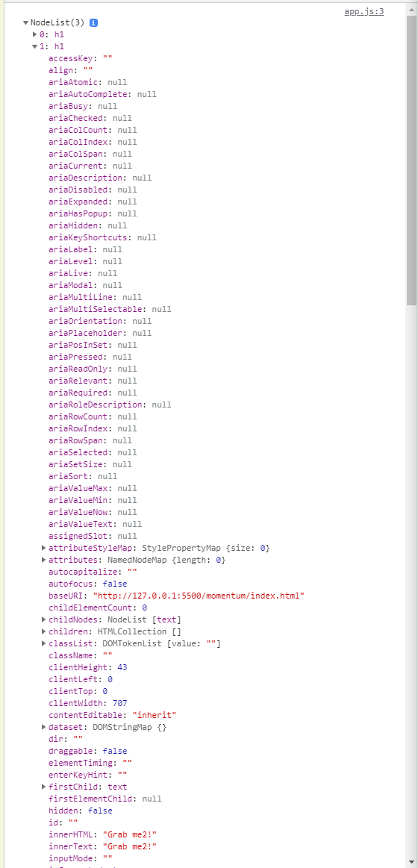418x868 pixels.
Task: Expand the 0: h1 entry
Action: click(35, 34)
